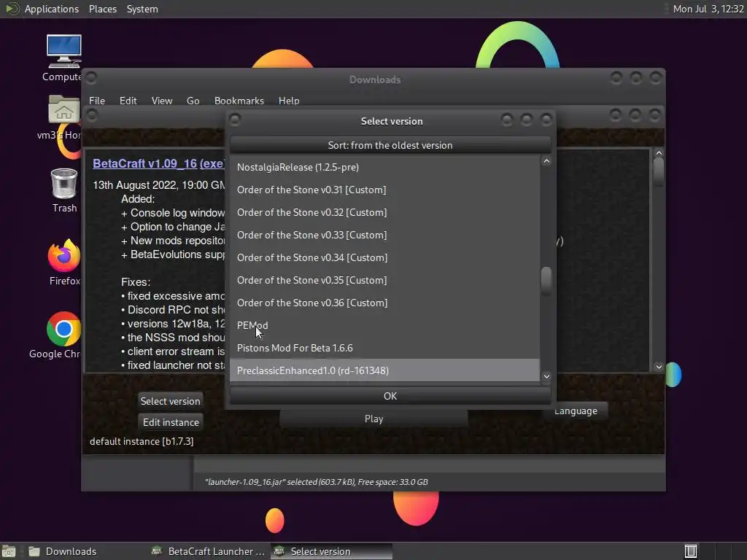Launch Google Chrome from the desktop
Viewport: 747px width, 560px height.
63,329
